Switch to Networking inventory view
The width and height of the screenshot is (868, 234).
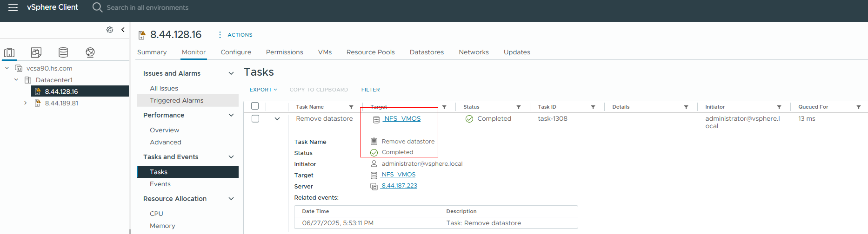90,52
